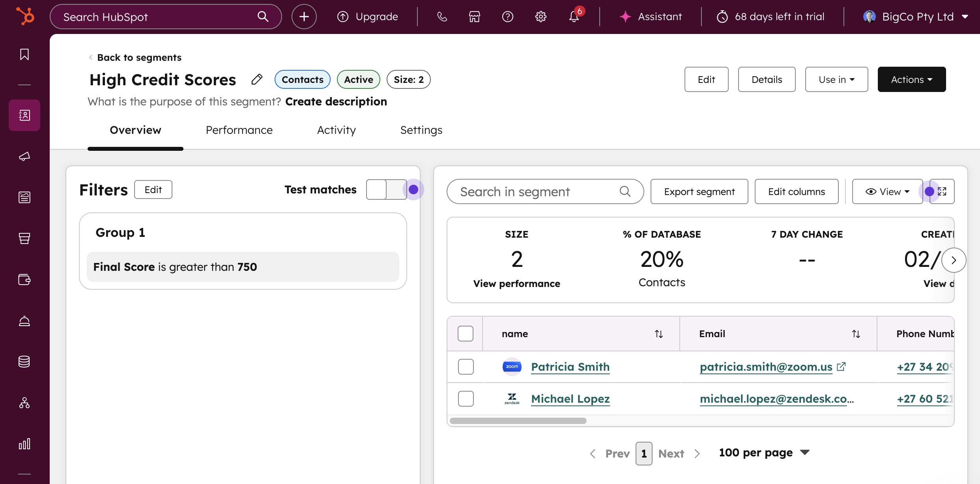Open the CRM contacts panel in sidebar
This screenshot has width=980, height=484.
click(x=24, y=115)
